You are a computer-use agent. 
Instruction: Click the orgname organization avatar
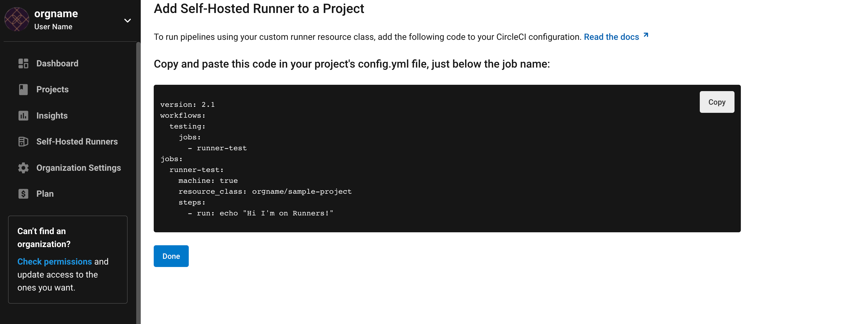(x=17, y=20)
